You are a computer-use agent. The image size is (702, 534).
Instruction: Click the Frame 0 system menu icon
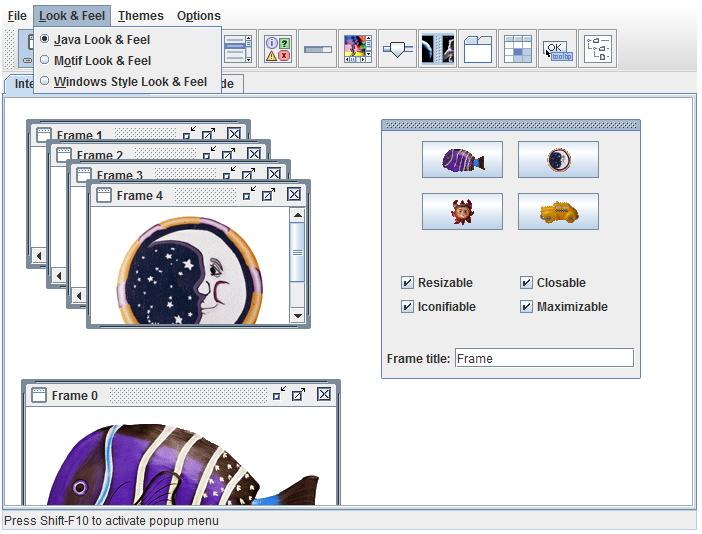pyautogui.click(x=39, y=395)
